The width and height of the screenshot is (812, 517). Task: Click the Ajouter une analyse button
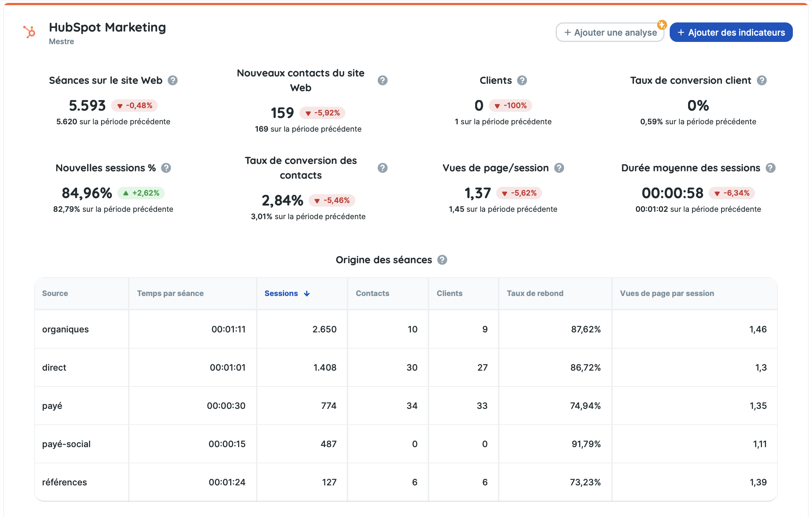coord(610,33)
